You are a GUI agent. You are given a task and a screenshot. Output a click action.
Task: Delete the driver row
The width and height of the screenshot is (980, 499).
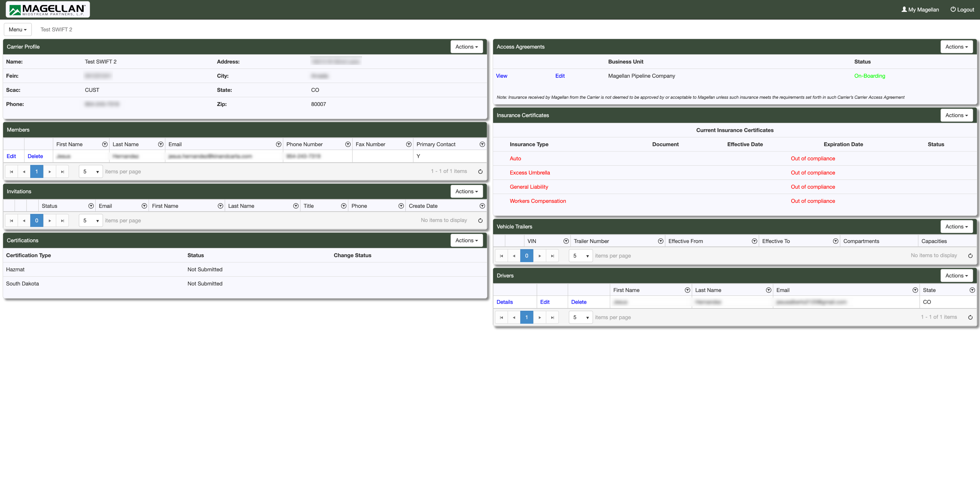pyautogui.click(x=579, y=302)
